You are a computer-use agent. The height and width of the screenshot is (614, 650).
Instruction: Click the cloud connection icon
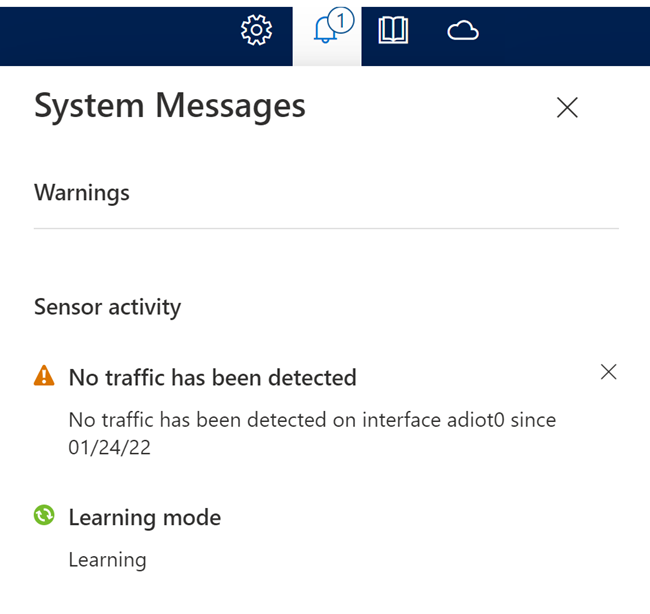click(463, 31)
